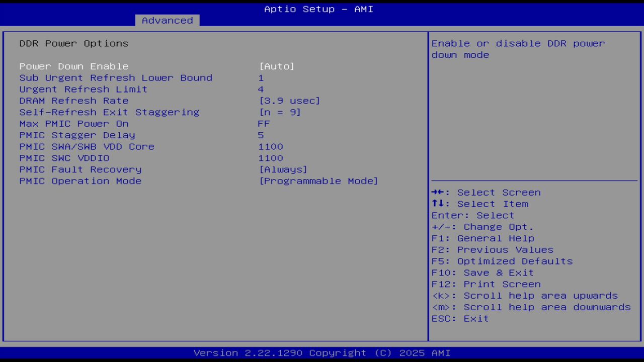Open the DRAM Refresh Rate dropdown
The image size is (644, 362).
pos(289,101)
